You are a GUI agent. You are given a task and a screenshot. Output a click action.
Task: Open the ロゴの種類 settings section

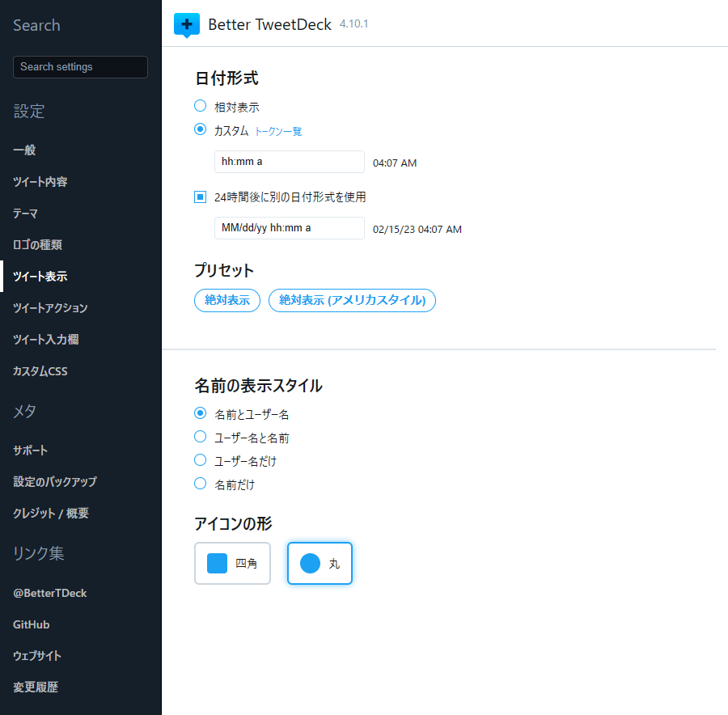37,245
